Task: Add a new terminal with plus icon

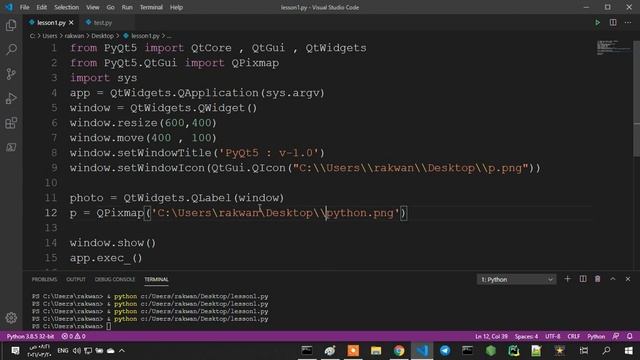Action: coord(567,279)
